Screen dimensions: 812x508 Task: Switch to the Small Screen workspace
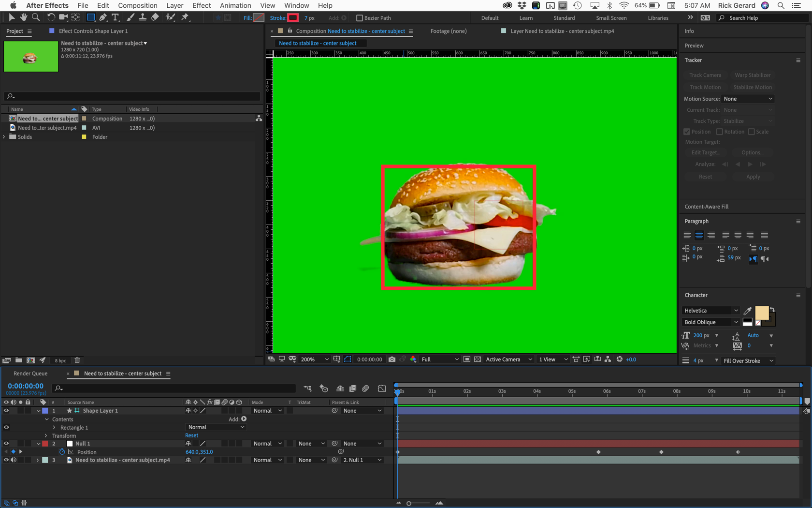click(x=611, y=18)
